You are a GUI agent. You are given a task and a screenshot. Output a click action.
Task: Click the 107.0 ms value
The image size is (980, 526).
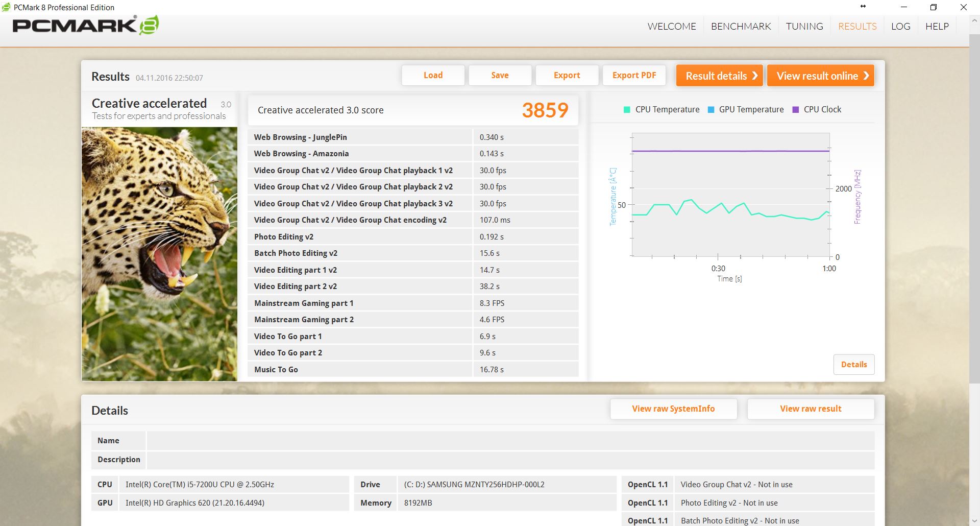(x=495, y=220)
